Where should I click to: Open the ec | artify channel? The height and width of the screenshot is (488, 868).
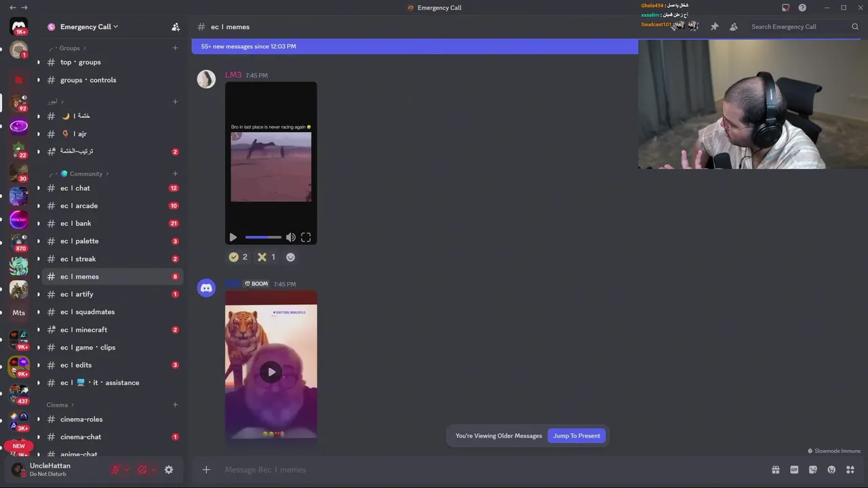tap(112, 294)
